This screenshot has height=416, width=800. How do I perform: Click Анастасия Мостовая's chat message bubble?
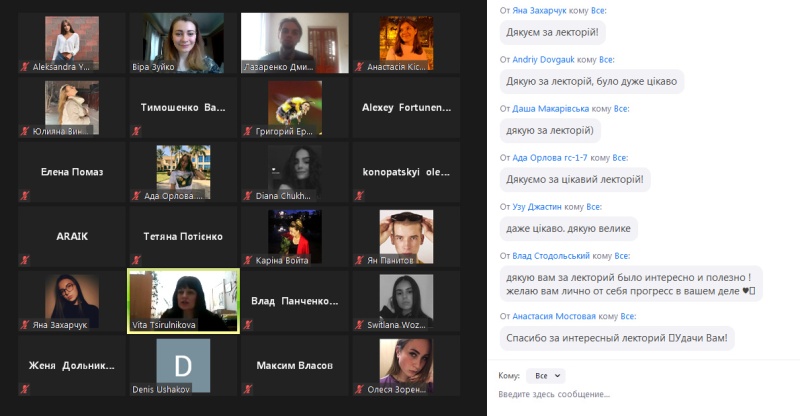coord(617,338)
